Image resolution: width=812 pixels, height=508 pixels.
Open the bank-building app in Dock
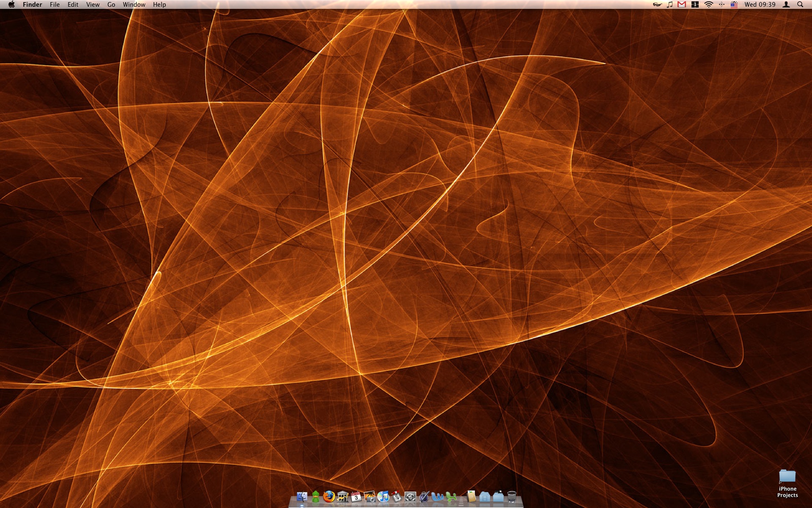343,497
